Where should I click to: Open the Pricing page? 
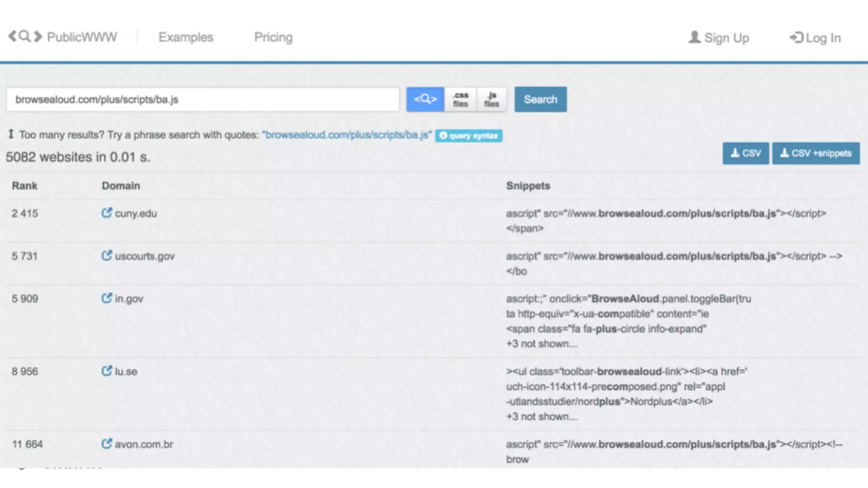(x=273, y=37)
